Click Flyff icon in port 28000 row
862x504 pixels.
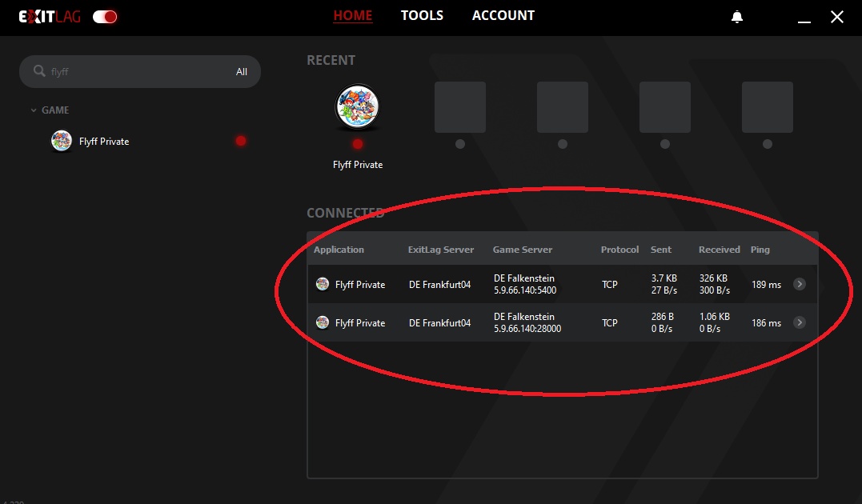323,322
